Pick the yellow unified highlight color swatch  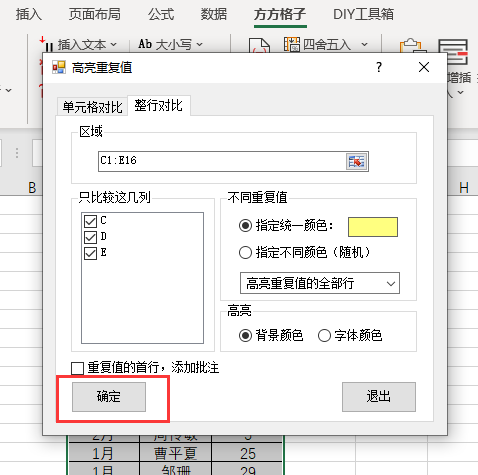[373, 227]
